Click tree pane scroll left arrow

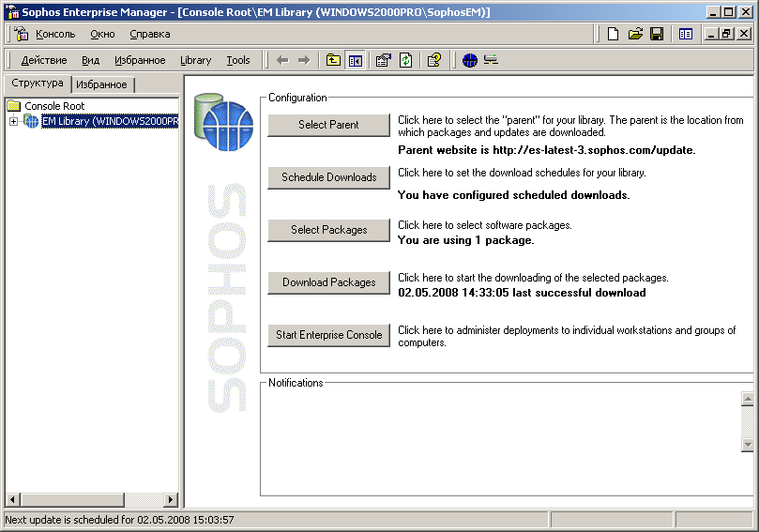(x=13, y=499)
